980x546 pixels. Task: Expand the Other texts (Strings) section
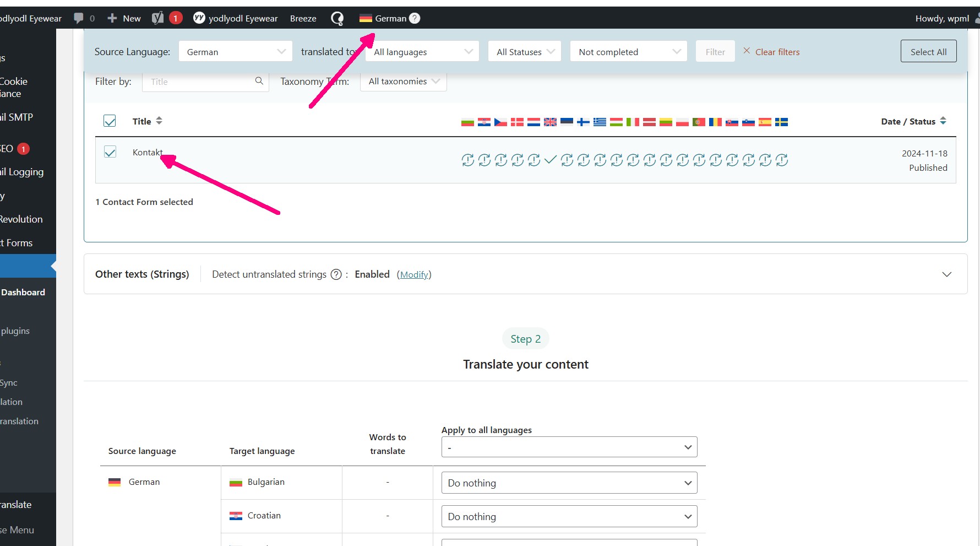[946, 274]
